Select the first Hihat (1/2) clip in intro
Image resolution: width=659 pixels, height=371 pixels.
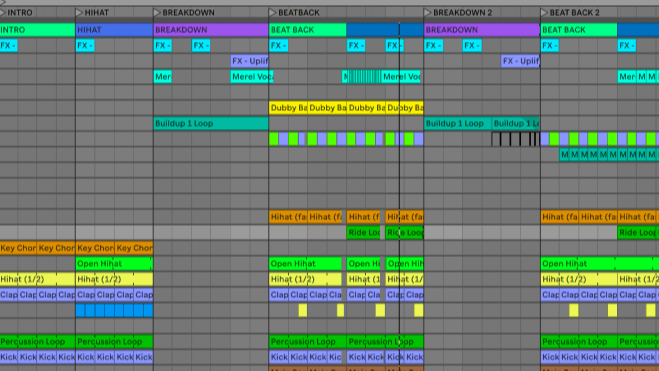click(37, 279)
